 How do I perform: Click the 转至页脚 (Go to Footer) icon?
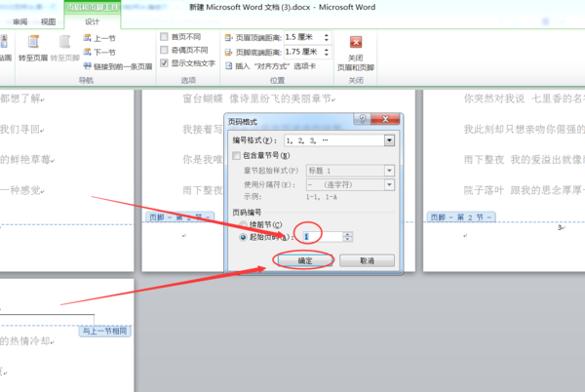coord(65,48)
